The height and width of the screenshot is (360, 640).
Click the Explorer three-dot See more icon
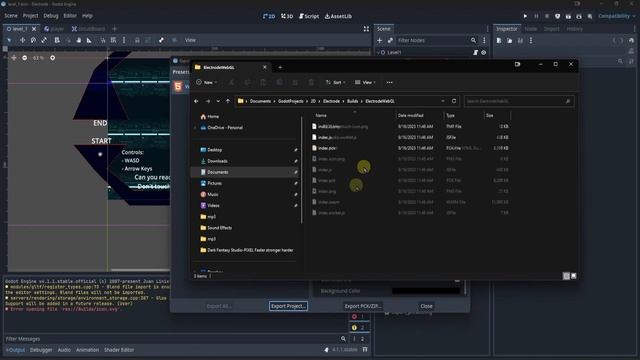click(x=389, y=82)
